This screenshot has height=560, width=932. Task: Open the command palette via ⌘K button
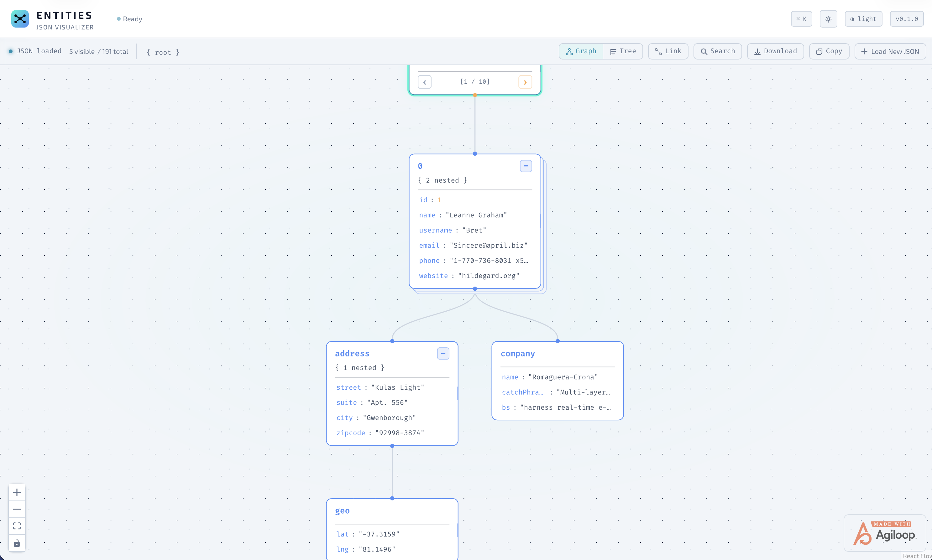[x=801, y=18]
